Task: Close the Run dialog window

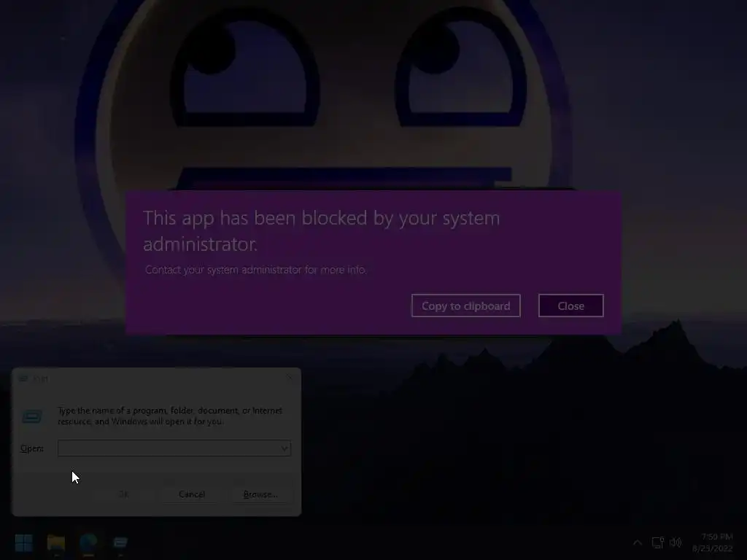Action: pyautogui.click(x=289, y=378)
